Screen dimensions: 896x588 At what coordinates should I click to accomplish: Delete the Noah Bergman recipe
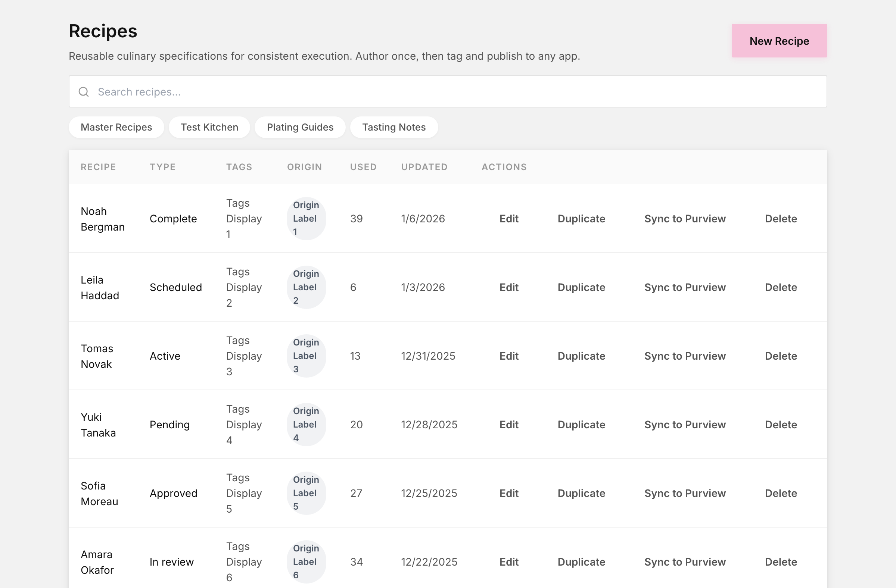pyautogui.click(x=781, y=219)
